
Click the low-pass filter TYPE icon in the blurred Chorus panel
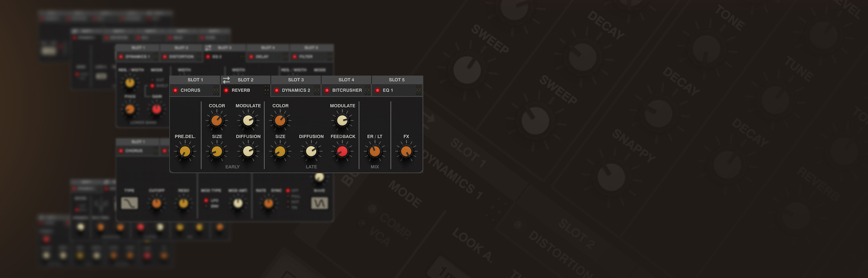pos(129,203)
